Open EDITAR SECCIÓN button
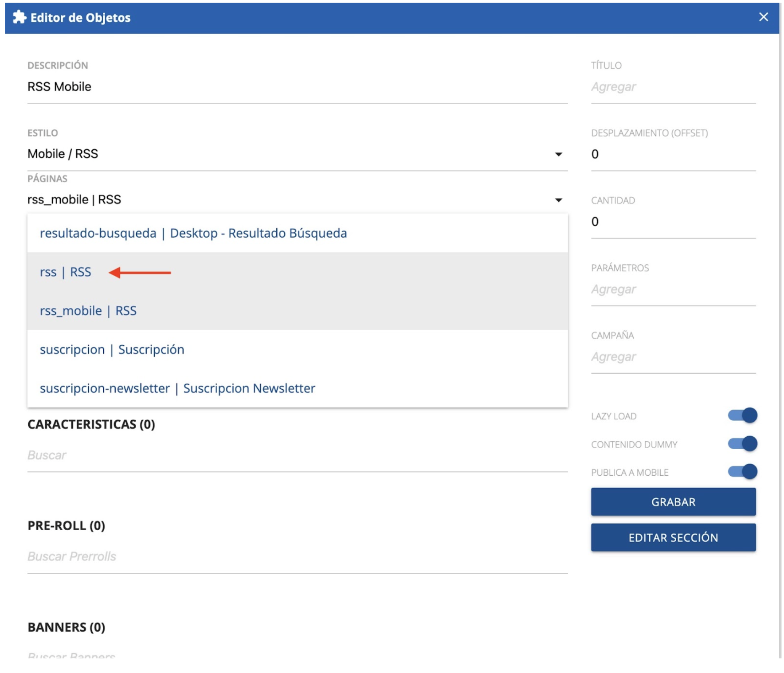 pyautogui.click(x=673, y=537)
